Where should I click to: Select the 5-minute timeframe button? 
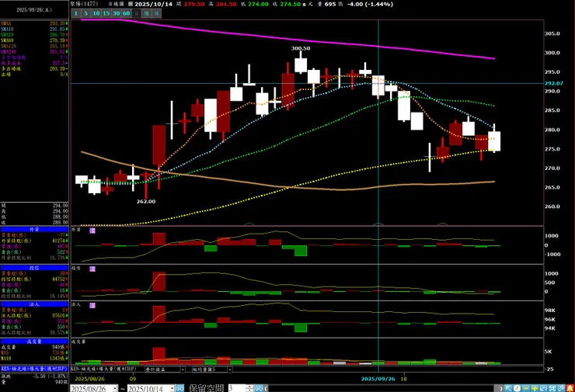click(x=85, y=13)
